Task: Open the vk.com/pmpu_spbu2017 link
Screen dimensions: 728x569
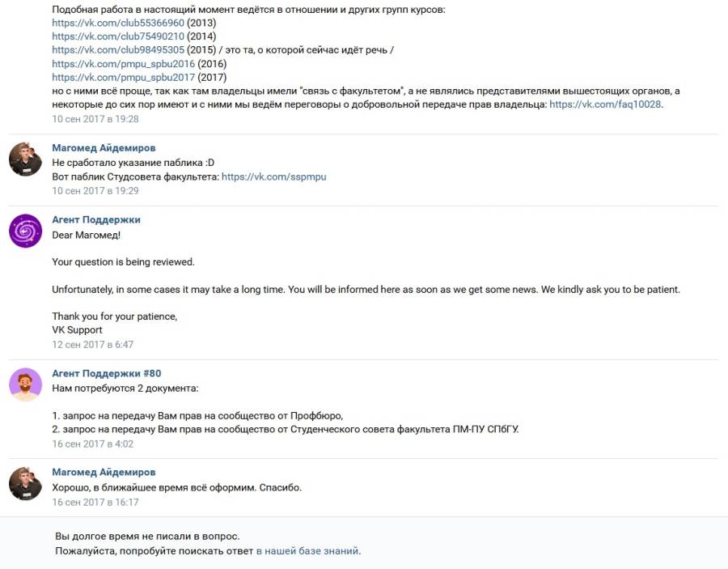Action: pyautogui.click(x=124, y=77)
